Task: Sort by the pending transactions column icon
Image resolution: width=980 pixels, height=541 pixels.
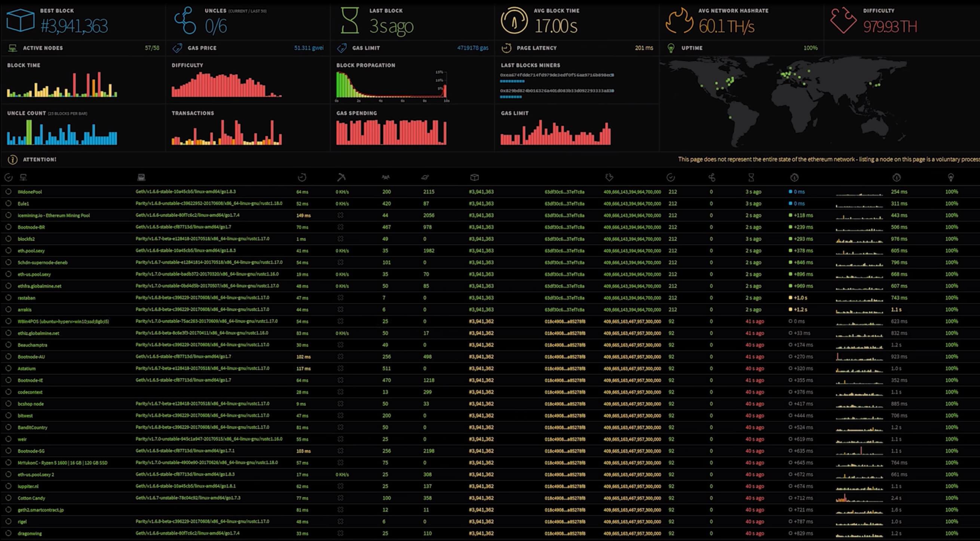Action: pos(425,177)
